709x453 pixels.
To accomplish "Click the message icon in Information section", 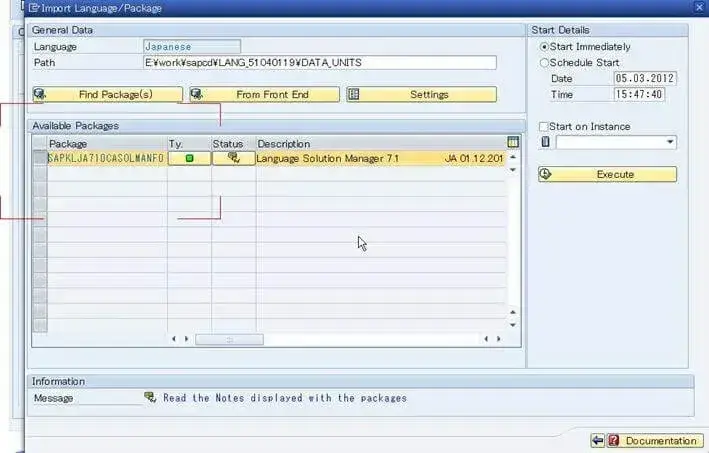I will pos(150,397).
